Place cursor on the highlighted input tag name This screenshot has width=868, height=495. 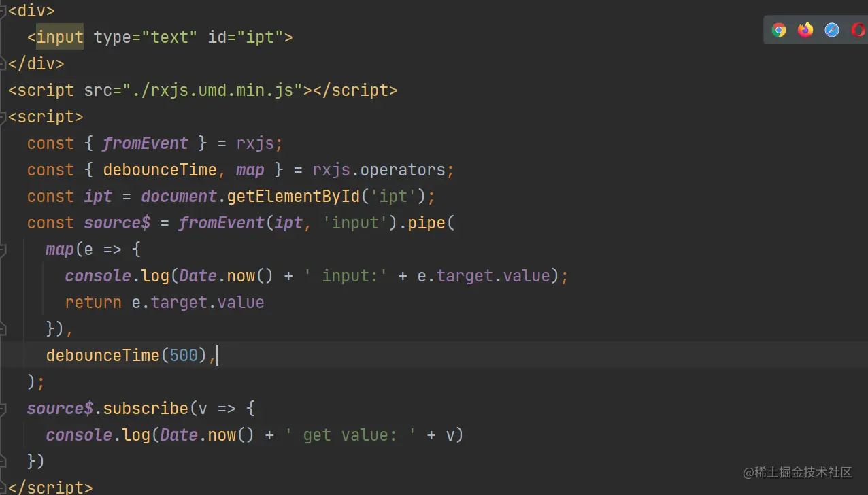tap(60, 37)
